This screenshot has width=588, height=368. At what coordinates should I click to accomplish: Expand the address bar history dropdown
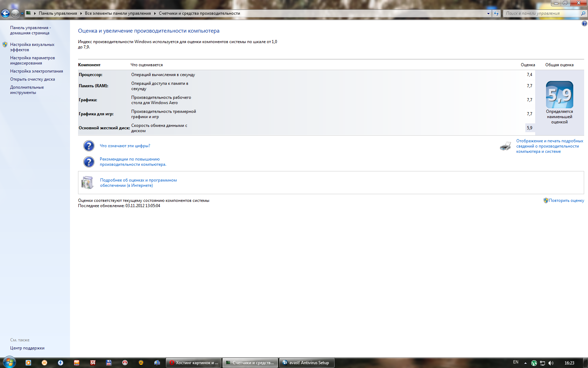[x=488, y=14]
